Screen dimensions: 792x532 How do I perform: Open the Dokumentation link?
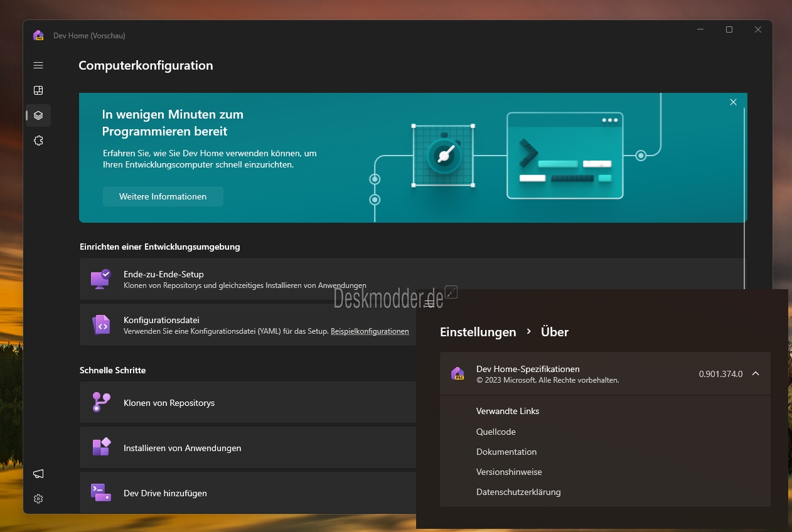tap(506, 452)
